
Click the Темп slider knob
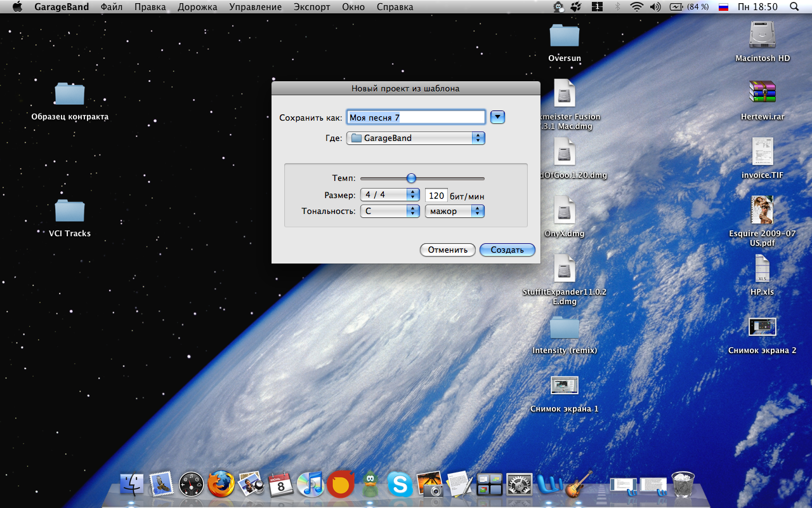coord(411,178)
